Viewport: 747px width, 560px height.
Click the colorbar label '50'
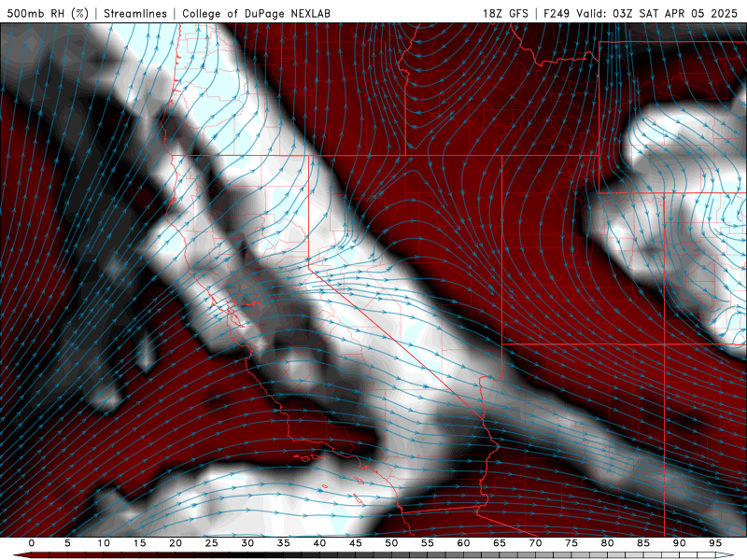point(391,543)
